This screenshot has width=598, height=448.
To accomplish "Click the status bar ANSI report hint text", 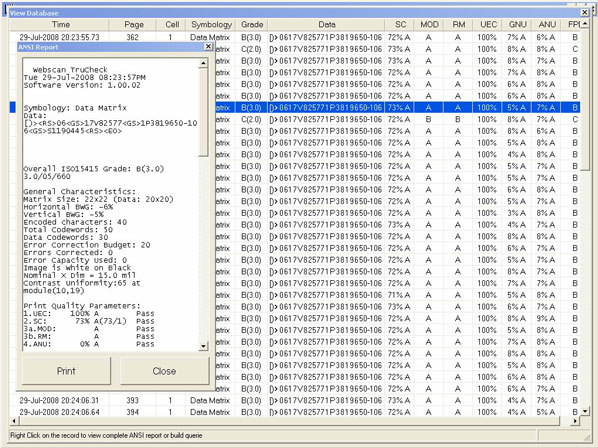I will (106, 435).
